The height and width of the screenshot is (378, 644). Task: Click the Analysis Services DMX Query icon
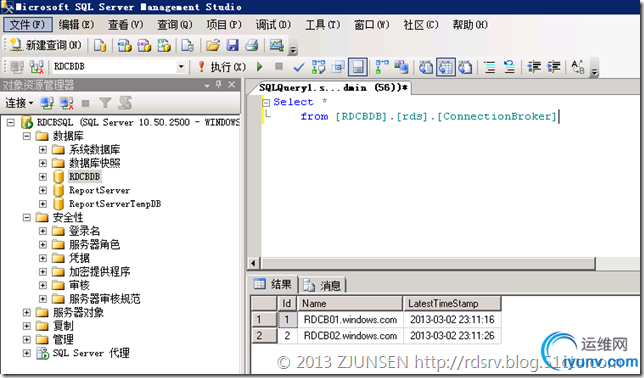(x=144, y=45)
